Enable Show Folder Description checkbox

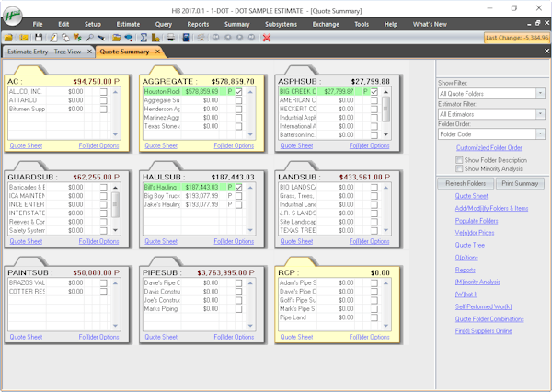tap(459, 160)
